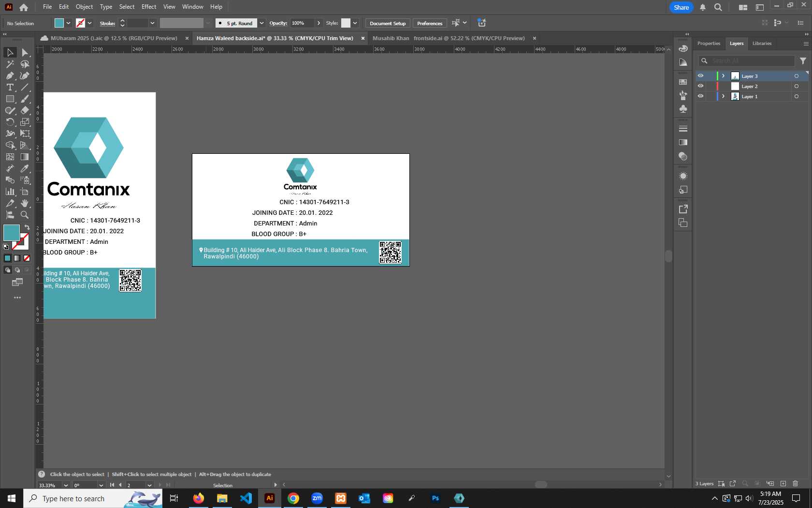Set fill mode to None
The width and height of the screenshot is (812, 508).
27,258
